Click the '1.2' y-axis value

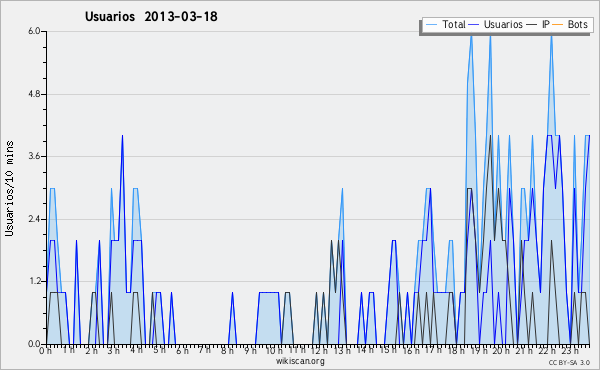(34, 282)
